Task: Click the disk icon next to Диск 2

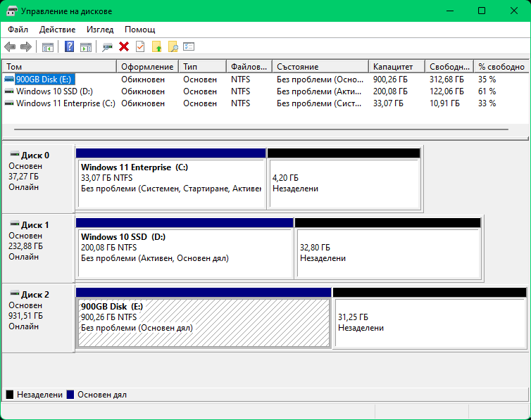Action: click(x=15, y=293)
